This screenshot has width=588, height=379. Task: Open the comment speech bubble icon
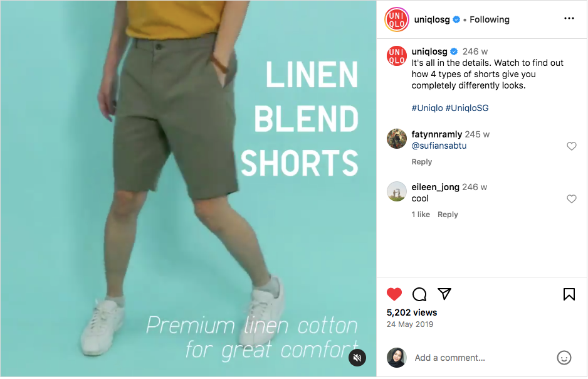pos(419,294)
